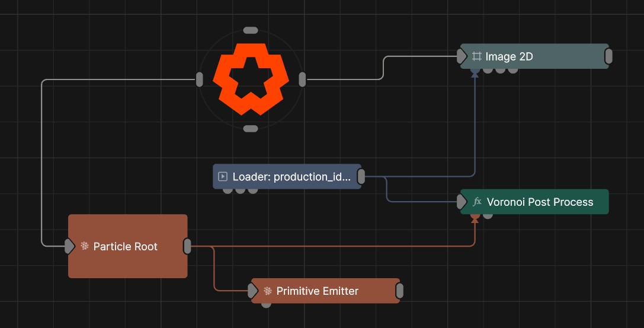644x328 pixels.
Task: Select the Primitive Emitter node
Action: (x=325, y=291)
